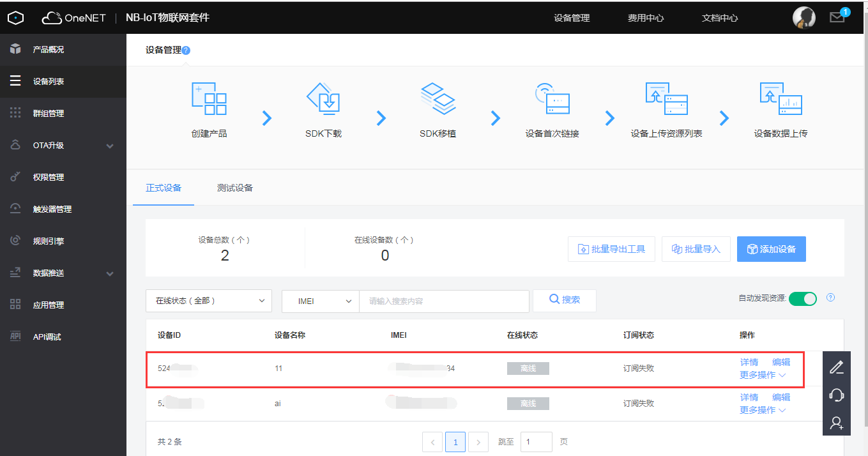Viewport: 868px width, 456px height.
Task: Click the 规则引擎 icon in sidebar
Action: [x=15, y=241]
